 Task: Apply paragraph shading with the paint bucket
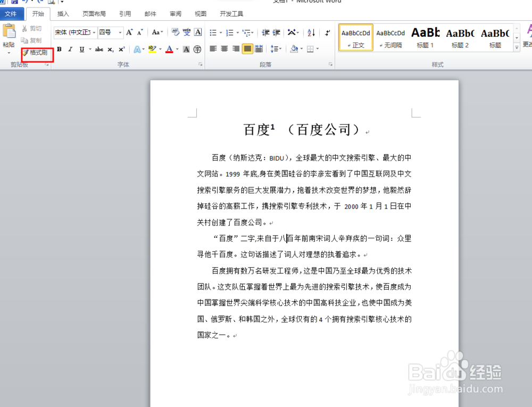point(294,49)
